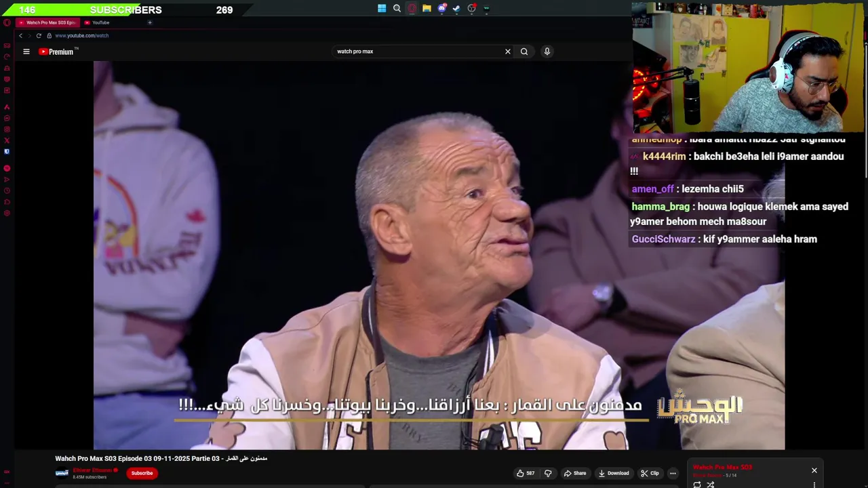The height and width of the screenshot is (488, 868).
Task: Open Spotify player in the sidebar
Action: coord(7,168)
